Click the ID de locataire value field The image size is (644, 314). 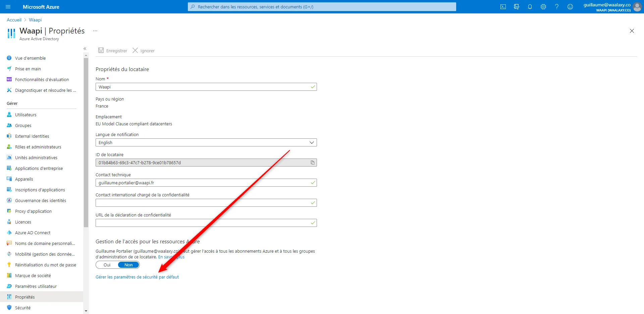click(206, 163)
